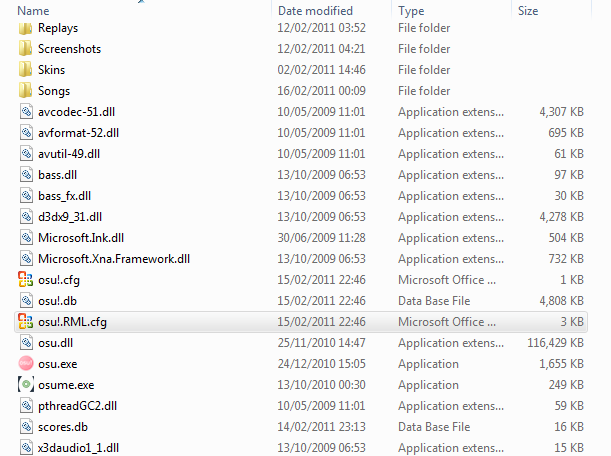The image size is (611, 456).
Task: Click the avcodec-51.dll file icon
Action: coord(26,112)
